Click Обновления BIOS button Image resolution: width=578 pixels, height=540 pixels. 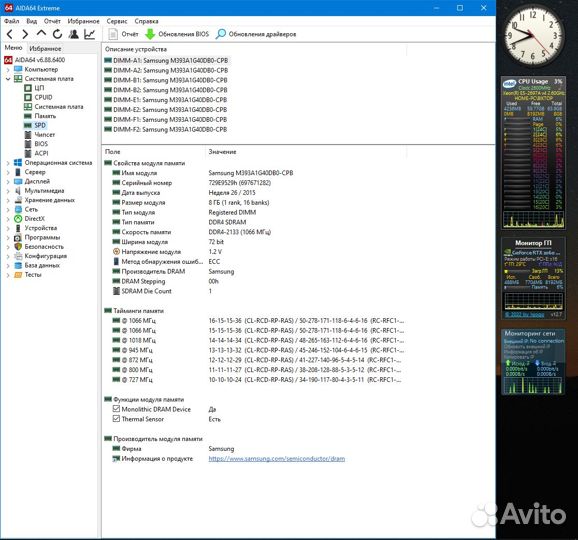click(x=177, y=34)
